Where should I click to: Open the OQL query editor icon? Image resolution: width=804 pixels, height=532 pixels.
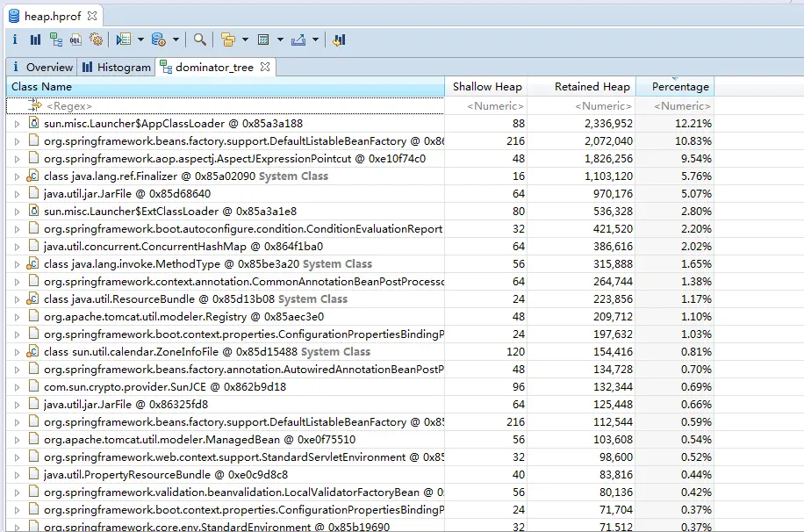(x=75, y=40)
